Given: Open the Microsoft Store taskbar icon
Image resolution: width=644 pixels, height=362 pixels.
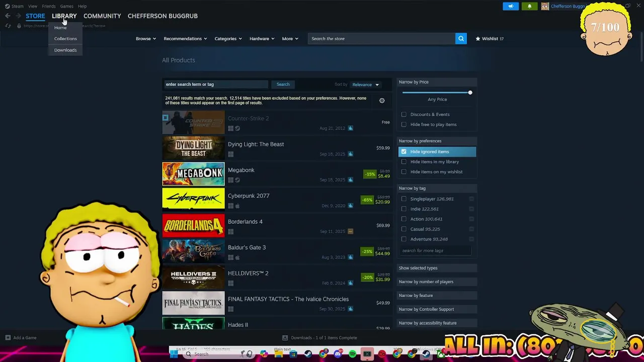Looking at the screenshot, I should point(293,354).
